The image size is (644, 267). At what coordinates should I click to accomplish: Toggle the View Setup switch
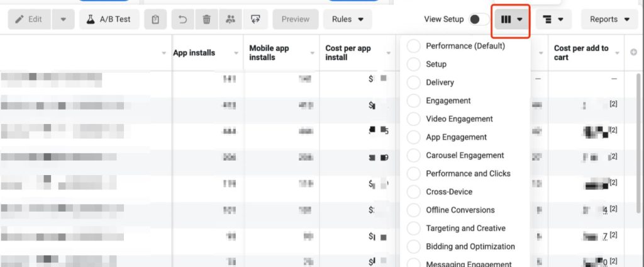(479, 20)
